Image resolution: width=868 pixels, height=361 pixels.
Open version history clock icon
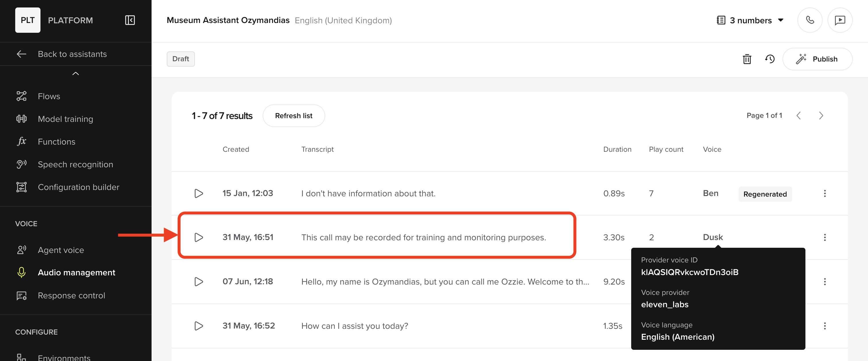pyautogui.click(x=770, y=59)
